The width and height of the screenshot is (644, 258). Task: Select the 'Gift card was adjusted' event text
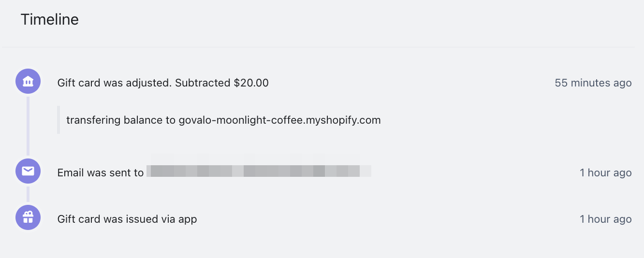click(114, 83)
